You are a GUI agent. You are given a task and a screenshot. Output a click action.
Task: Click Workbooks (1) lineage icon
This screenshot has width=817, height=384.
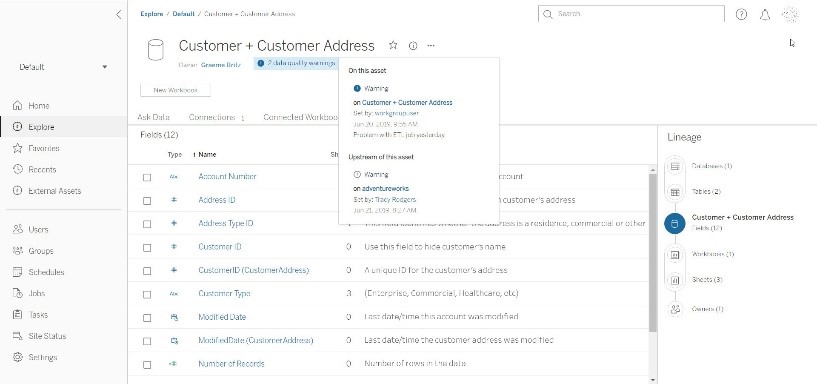675,255
